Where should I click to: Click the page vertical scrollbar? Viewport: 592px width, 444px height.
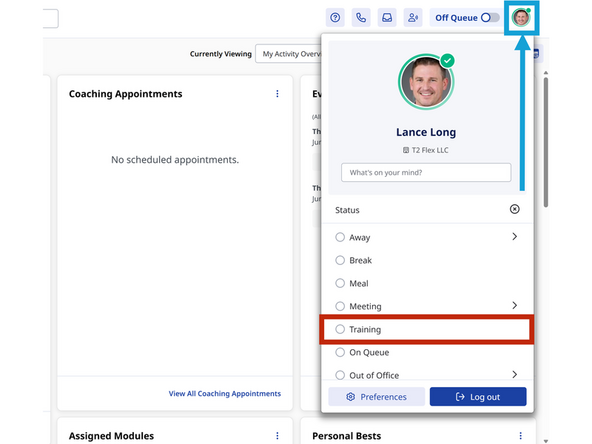(x=546, y=142)
